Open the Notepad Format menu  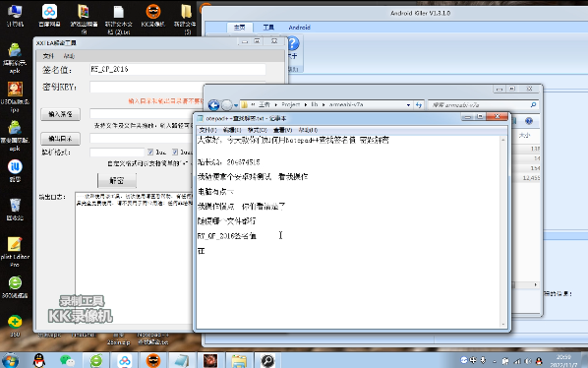pyautogui.click(x=258, y=130)
